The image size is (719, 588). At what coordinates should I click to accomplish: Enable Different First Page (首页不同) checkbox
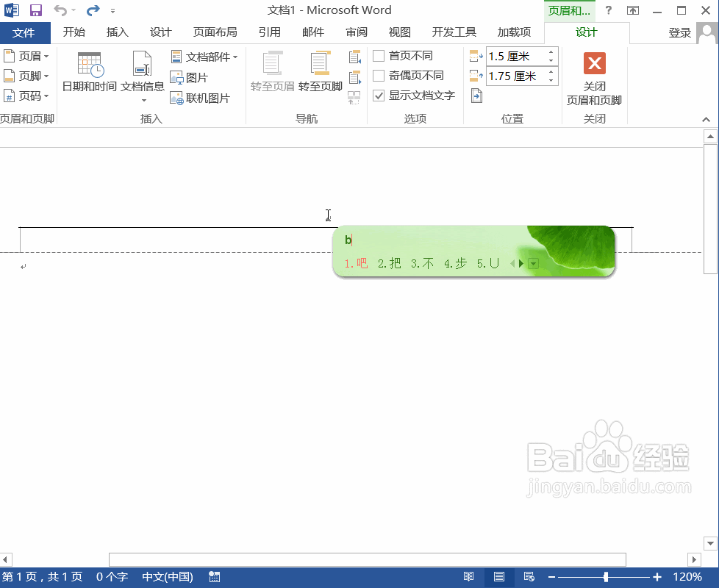click(379, 56)
